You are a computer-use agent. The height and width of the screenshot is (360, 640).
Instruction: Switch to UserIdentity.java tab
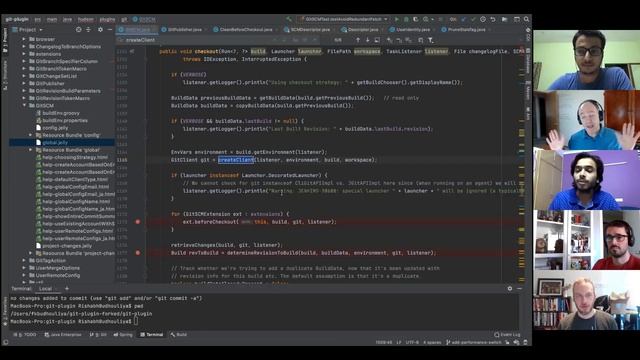coord(413,30)
